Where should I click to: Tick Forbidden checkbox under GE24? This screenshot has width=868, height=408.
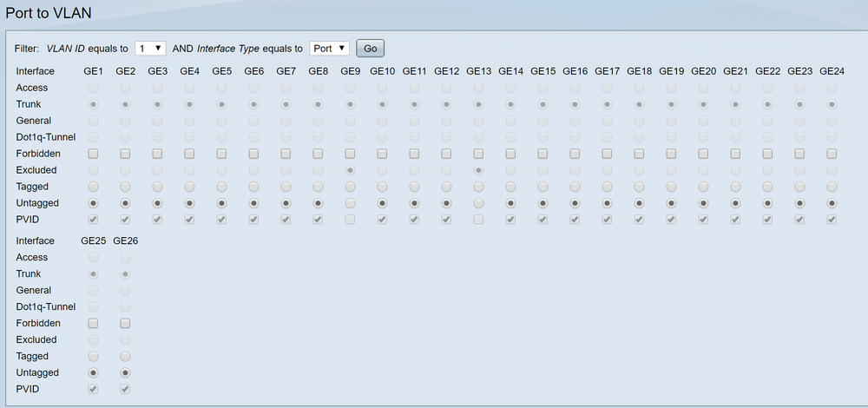(x=832, y=154)
